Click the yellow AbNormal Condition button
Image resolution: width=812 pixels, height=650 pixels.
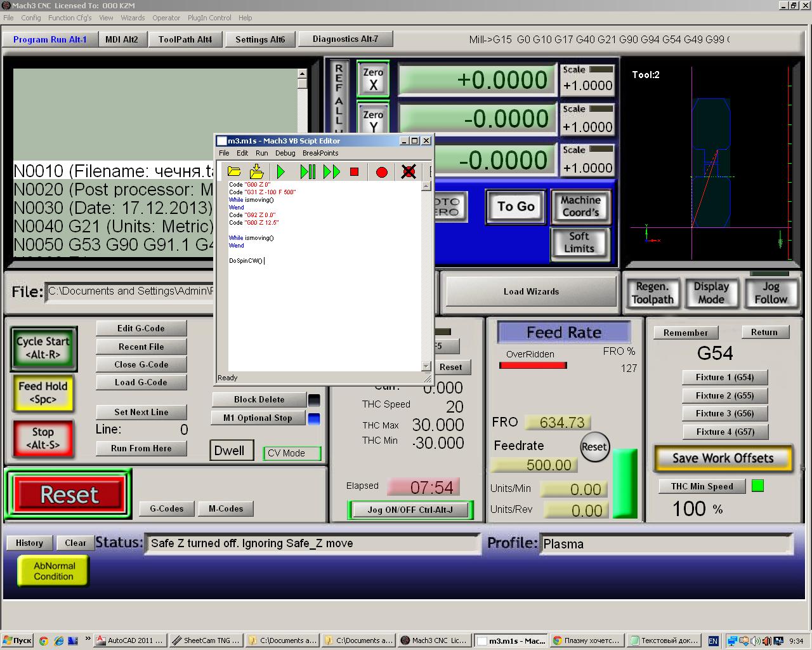pyautogui.click(x=54, y=571)
